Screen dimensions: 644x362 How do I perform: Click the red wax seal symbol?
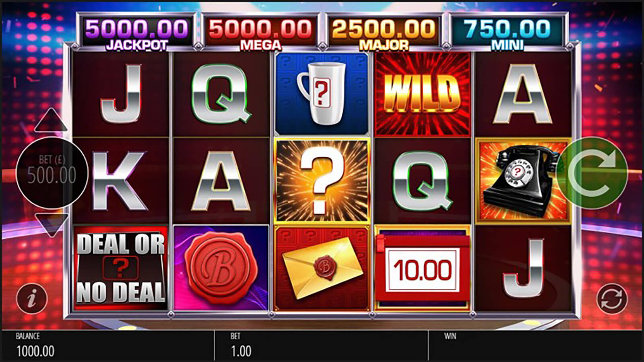tap(221, 268)
